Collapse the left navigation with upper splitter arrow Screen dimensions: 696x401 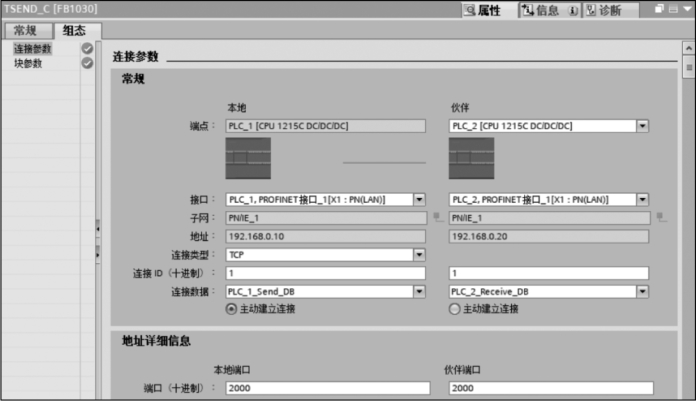point(98,229)
